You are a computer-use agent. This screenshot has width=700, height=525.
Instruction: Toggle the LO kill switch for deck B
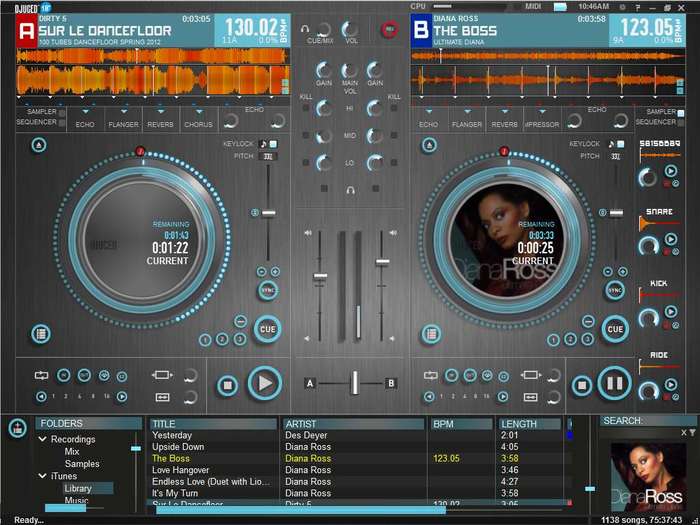coord(394,162)
